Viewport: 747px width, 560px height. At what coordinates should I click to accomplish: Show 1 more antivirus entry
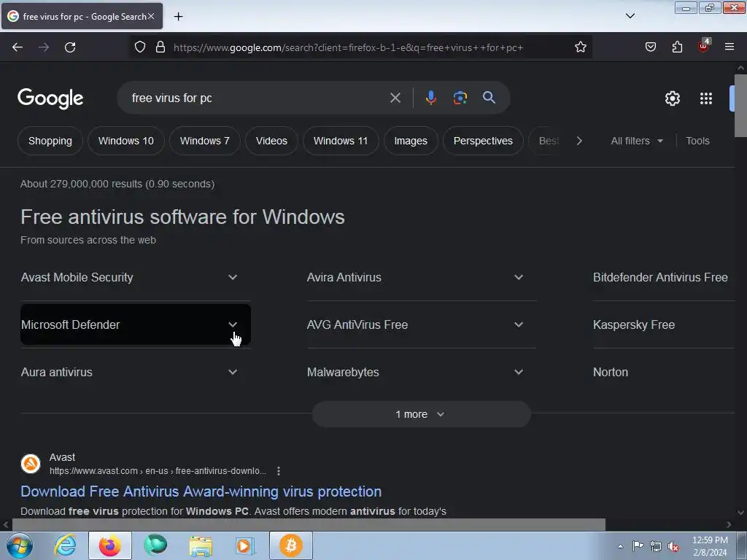[421, 414]
